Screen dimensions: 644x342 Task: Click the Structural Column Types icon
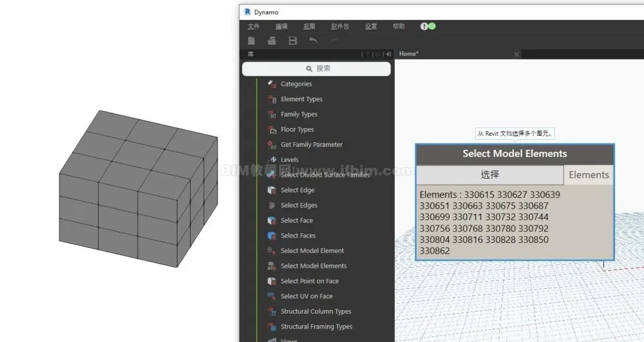(271, 312)
